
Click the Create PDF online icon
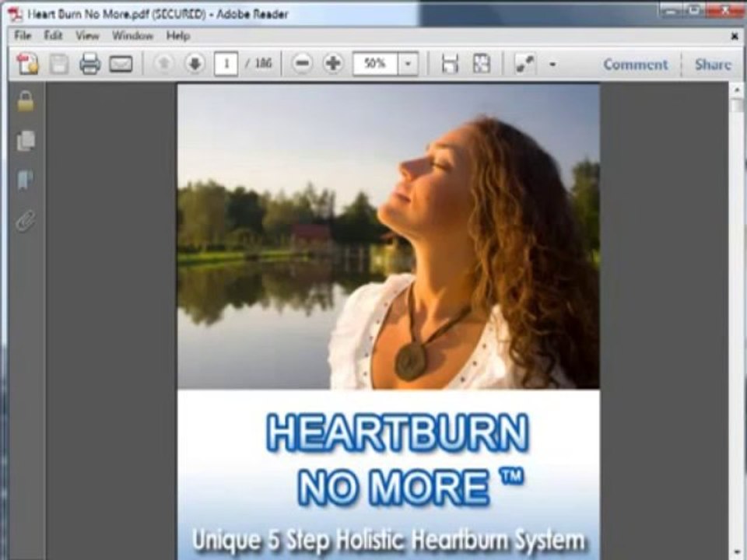click(x=28, y=64)
